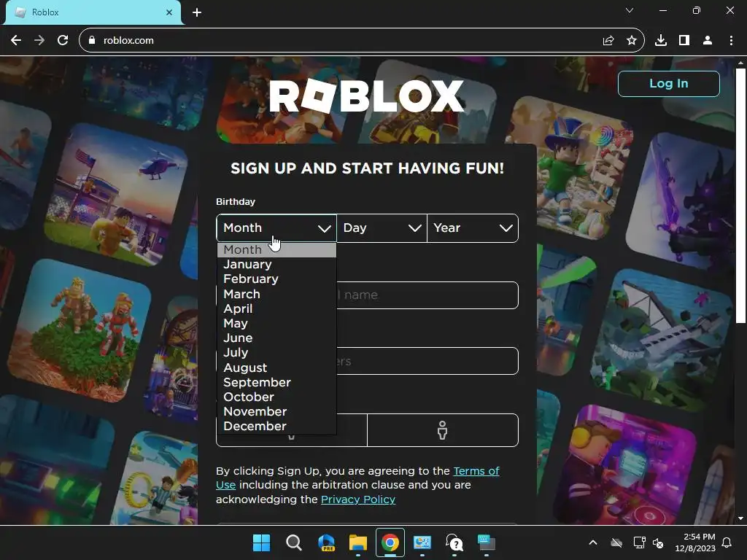Select the male gender icon button
This screenshot has height=560, width=747.
(x=443, y=430)
